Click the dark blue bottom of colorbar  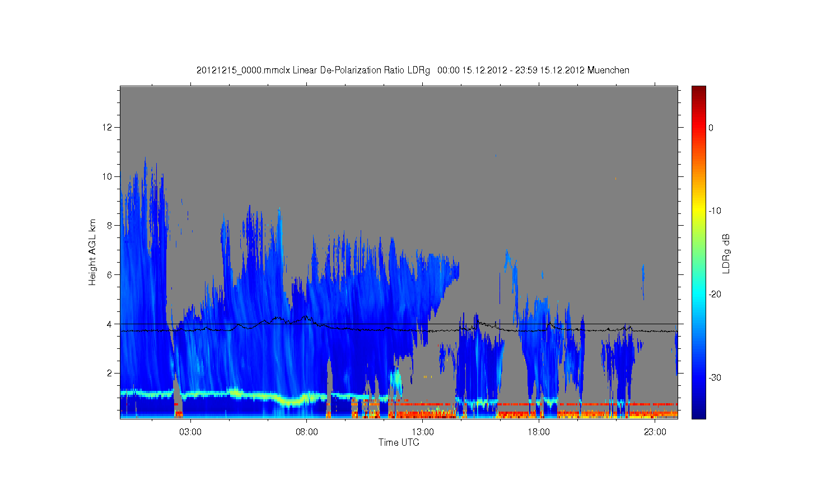coord(699,413)
